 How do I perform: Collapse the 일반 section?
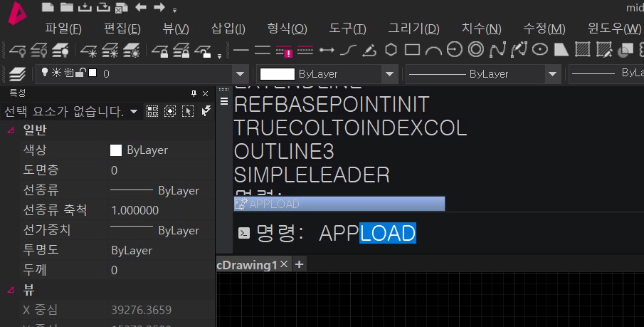click(11, 130)
